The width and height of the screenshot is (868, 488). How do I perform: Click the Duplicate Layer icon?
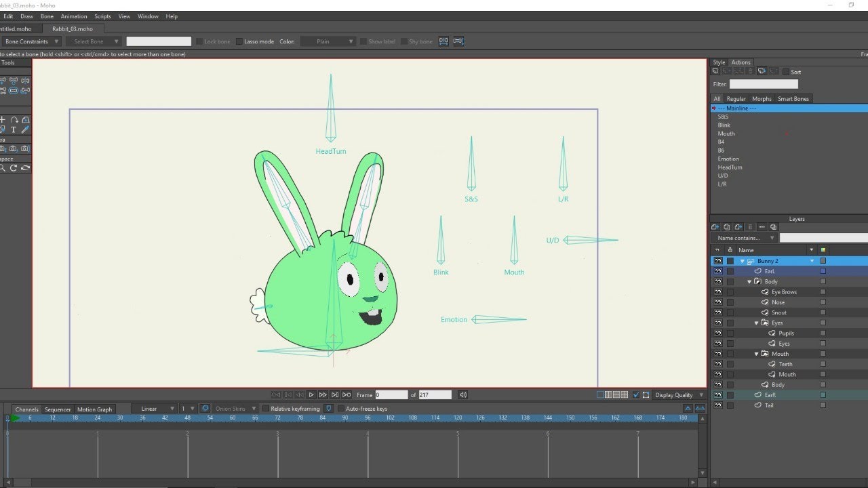pyautogui.click(x=727, y=227)
